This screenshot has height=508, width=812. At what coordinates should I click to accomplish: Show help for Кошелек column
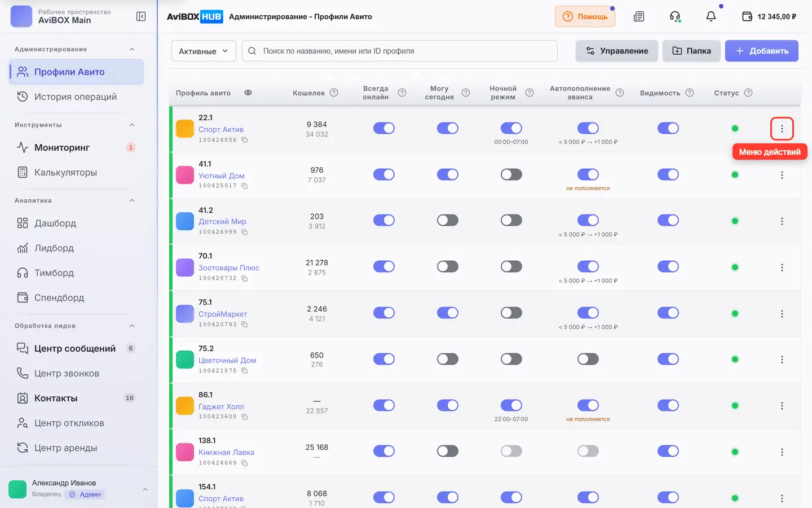click(x=334, y=93)
